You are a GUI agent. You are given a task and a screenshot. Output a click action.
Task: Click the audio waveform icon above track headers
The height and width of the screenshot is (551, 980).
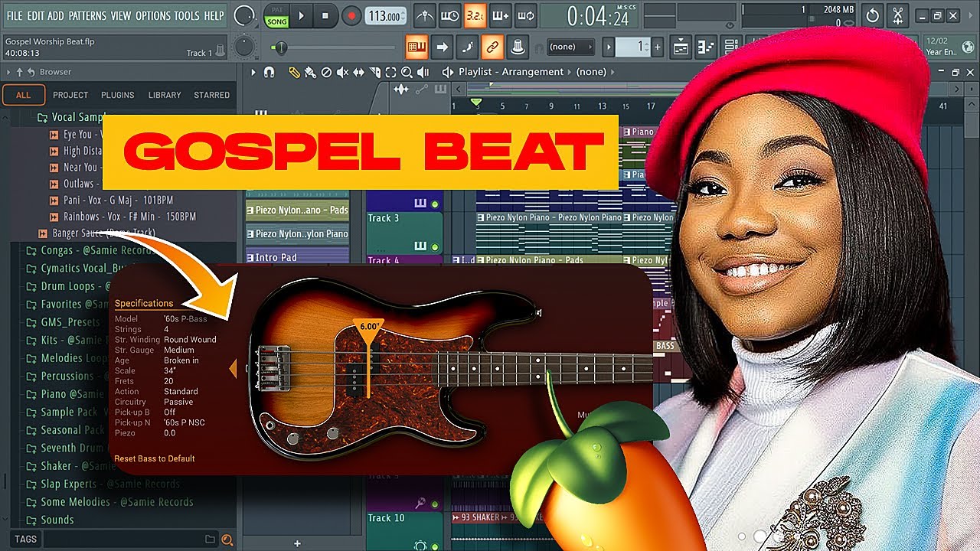400,90
